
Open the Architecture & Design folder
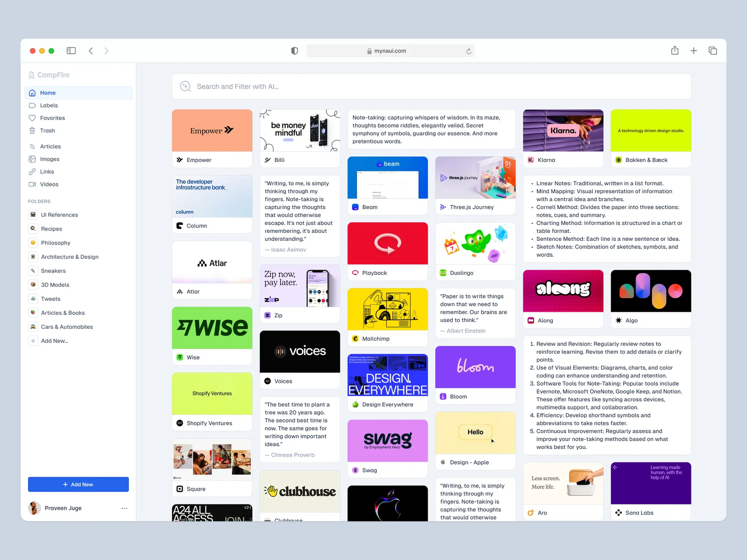[70, 257]
